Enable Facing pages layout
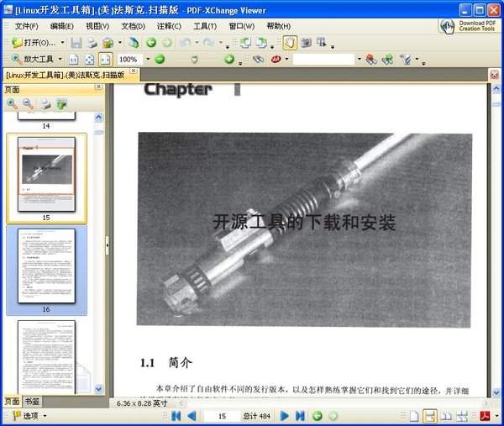Viewport: 504px width, 426px height. (x=446, y=417)
